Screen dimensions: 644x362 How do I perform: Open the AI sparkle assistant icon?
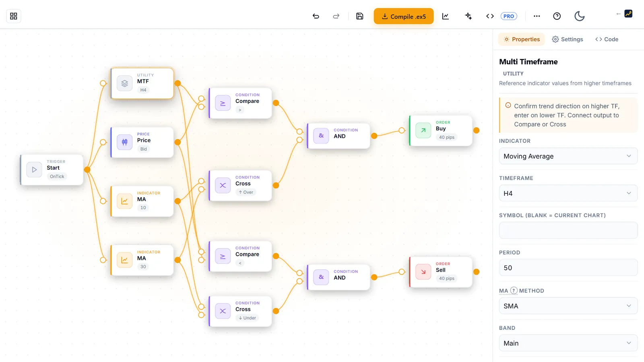coord(468,16)
